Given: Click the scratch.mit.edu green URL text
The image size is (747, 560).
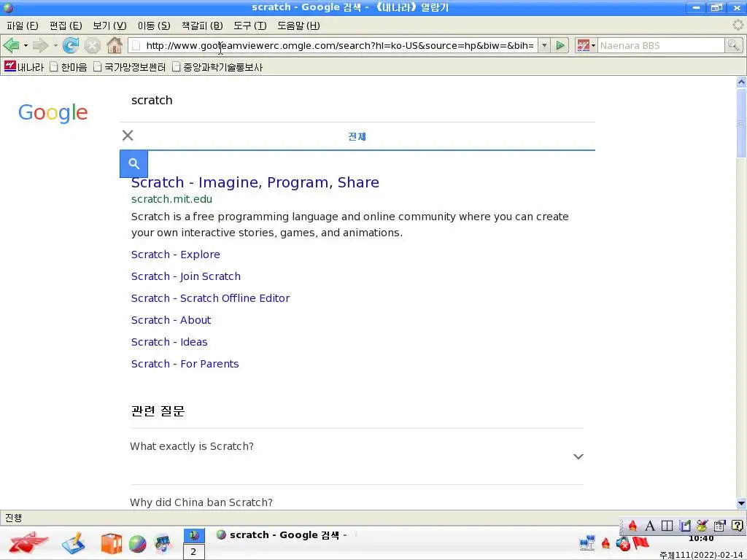Looking at the screenshot, I should [x=171, y=199].
